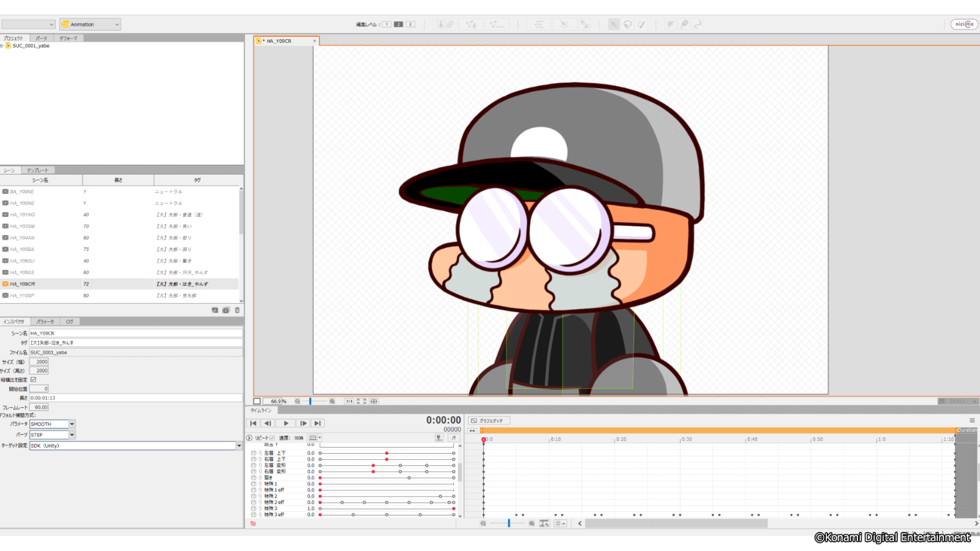Open the パラメータ SMOOTH interpolation dropdown

[x=72, y=424]
